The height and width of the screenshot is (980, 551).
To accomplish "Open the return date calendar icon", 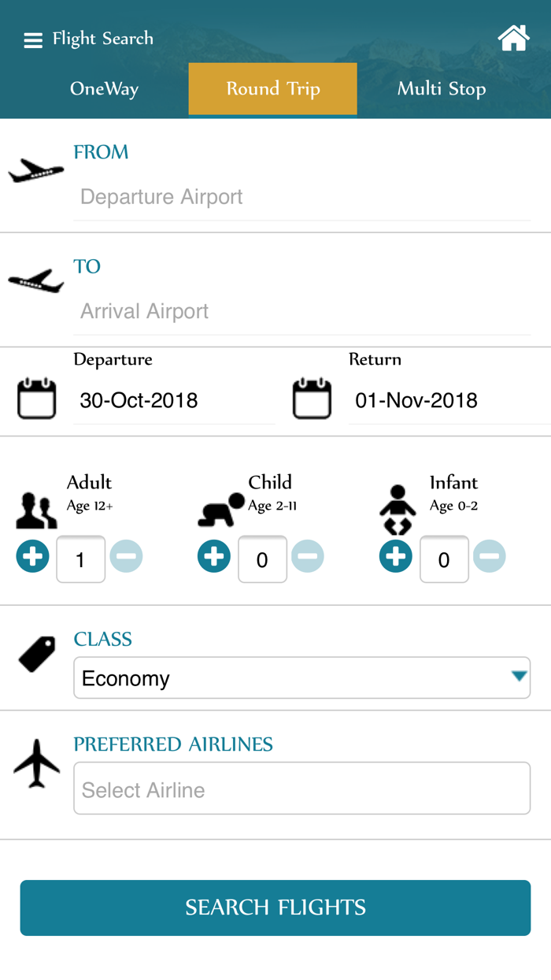I will click(x=311, y=398).
